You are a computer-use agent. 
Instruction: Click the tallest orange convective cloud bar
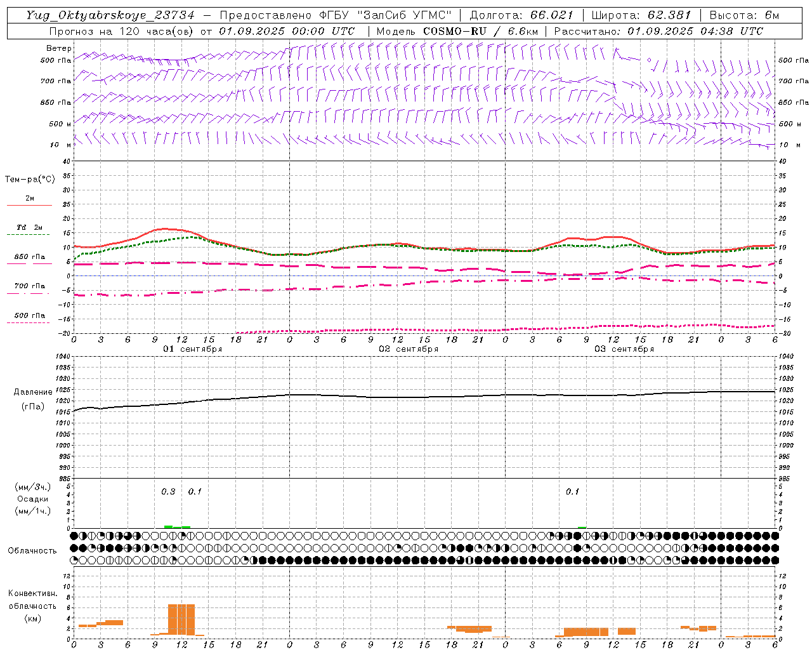point(181,620)
